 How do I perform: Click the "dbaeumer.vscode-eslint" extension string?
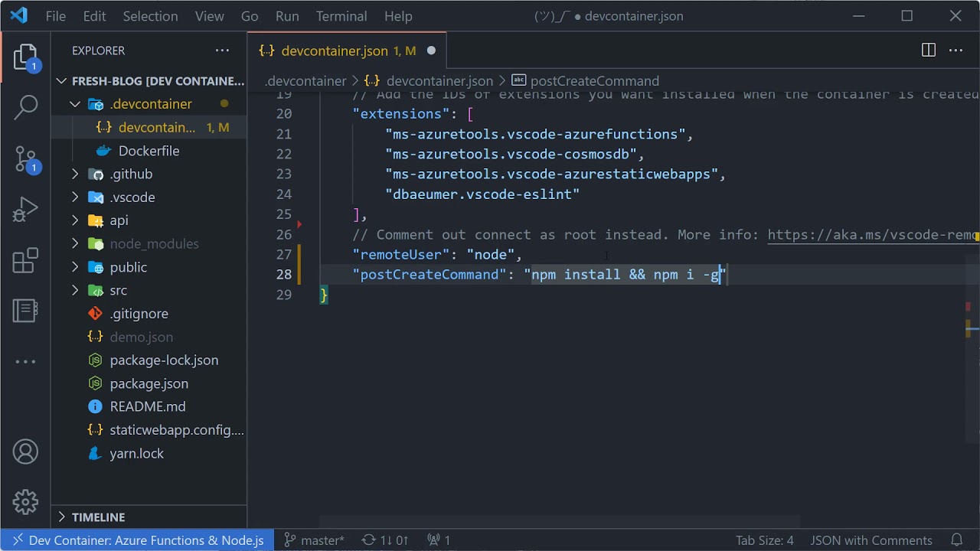482,194
